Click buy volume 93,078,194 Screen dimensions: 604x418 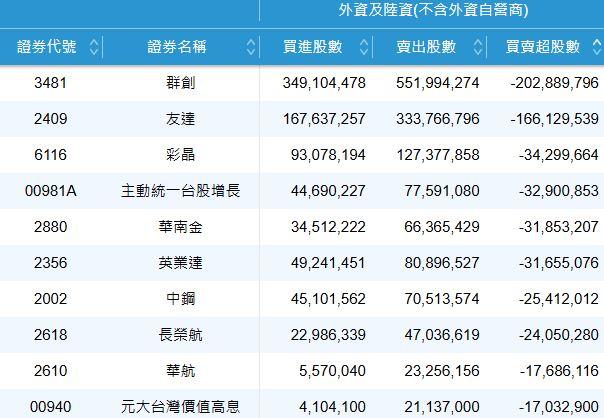[x=328, y=155]
